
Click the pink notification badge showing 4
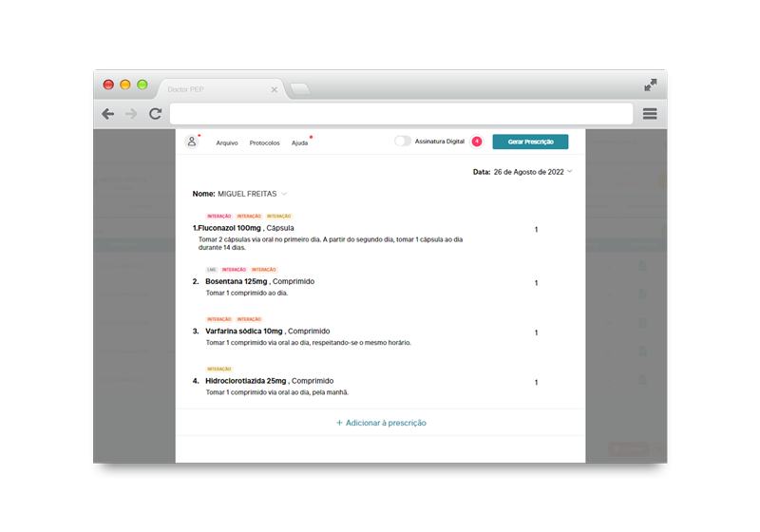[x=477, y=142]
